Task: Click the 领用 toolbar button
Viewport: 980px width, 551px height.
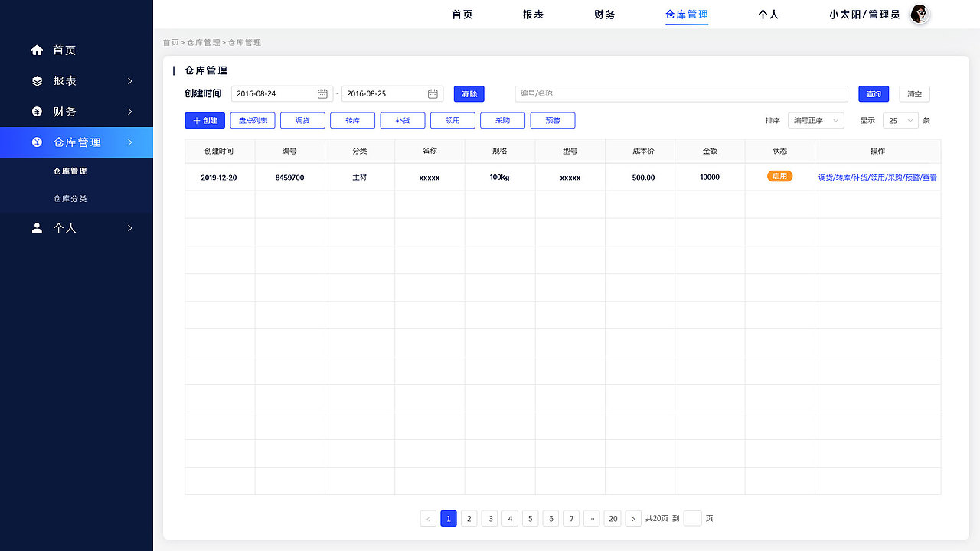Action: tap(452, 120)
